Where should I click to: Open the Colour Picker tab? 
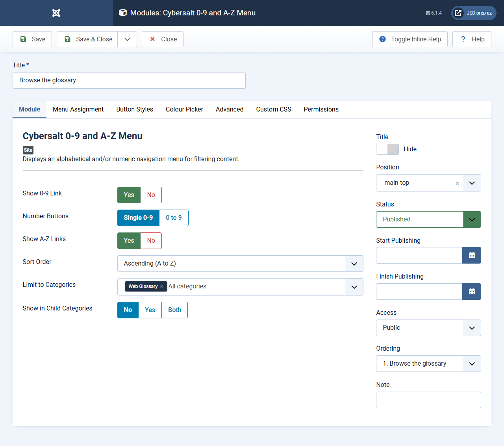pos(184,110)
